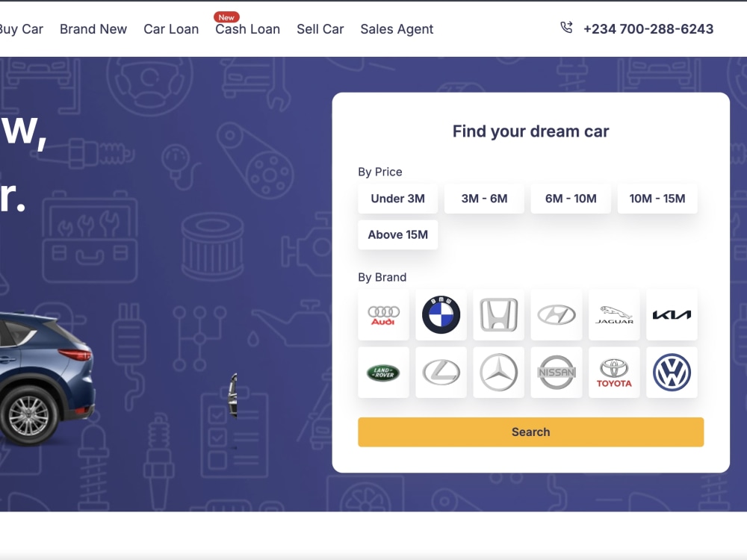Choose the Toyota brand logo
Viewport: 747px width, 560px height.
(614, 373)
